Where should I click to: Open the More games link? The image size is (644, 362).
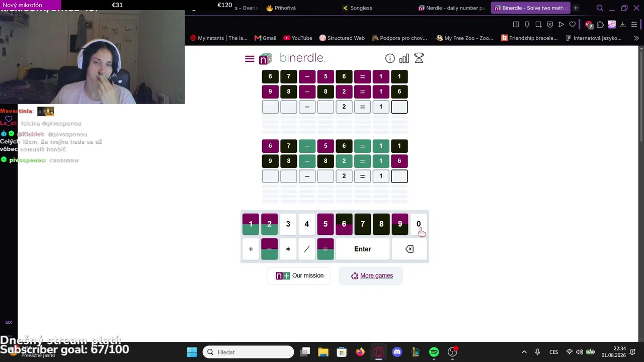371,276
